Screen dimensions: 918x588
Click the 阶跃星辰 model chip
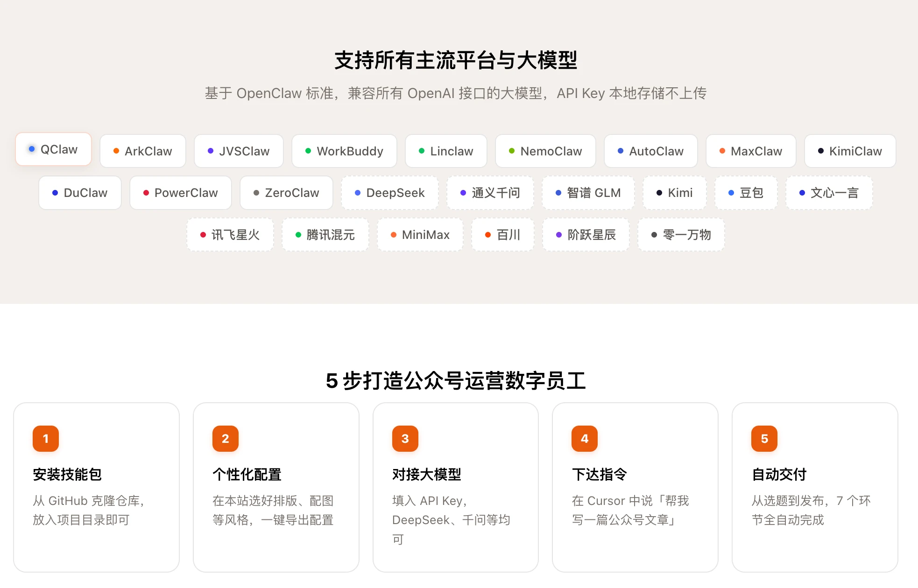point(586,235)
